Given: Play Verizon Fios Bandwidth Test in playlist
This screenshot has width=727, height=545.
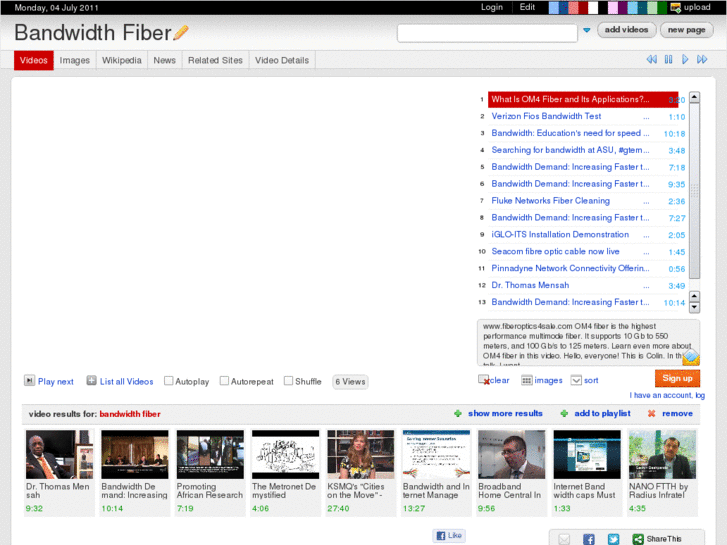Looking at the screenshot, I should pos(546,116).
